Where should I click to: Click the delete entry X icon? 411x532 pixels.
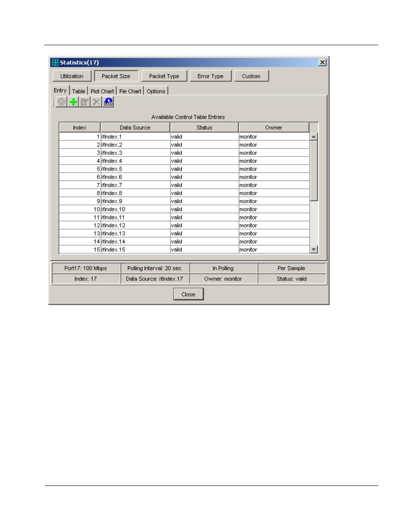click(96, 102)
